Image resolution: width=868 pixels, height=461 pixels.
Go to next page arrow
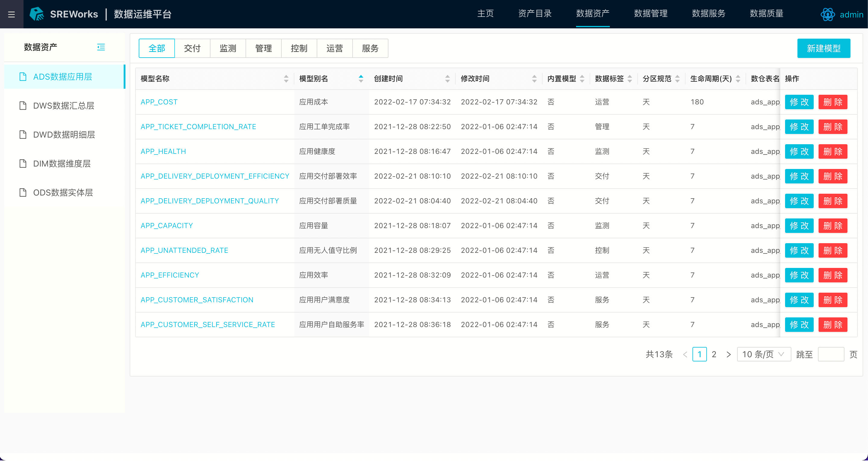point(728,354)
